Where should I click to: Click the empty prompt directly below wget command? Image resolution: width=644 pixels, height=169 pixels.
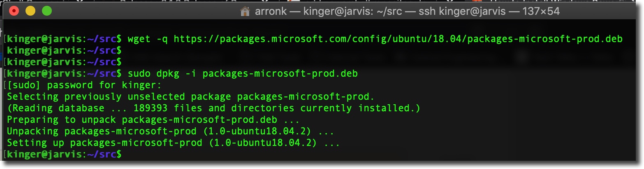tap(65, 51)
